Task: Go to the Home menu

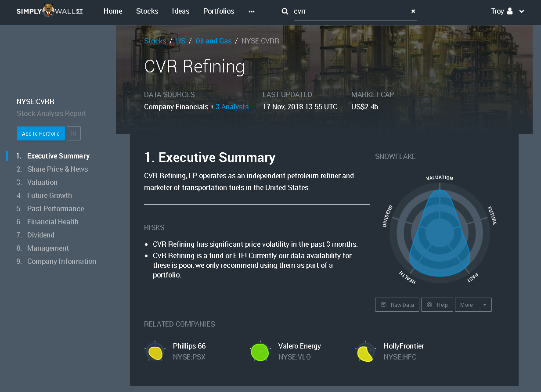Action: coord(113,11)
